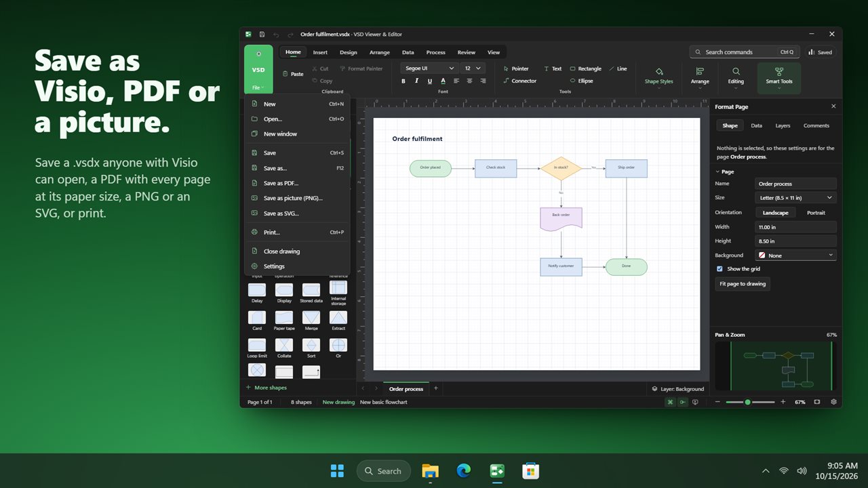Click the Paste button
Image resolution: width=868 pixels, height=488 pixels.
point(293,74)
